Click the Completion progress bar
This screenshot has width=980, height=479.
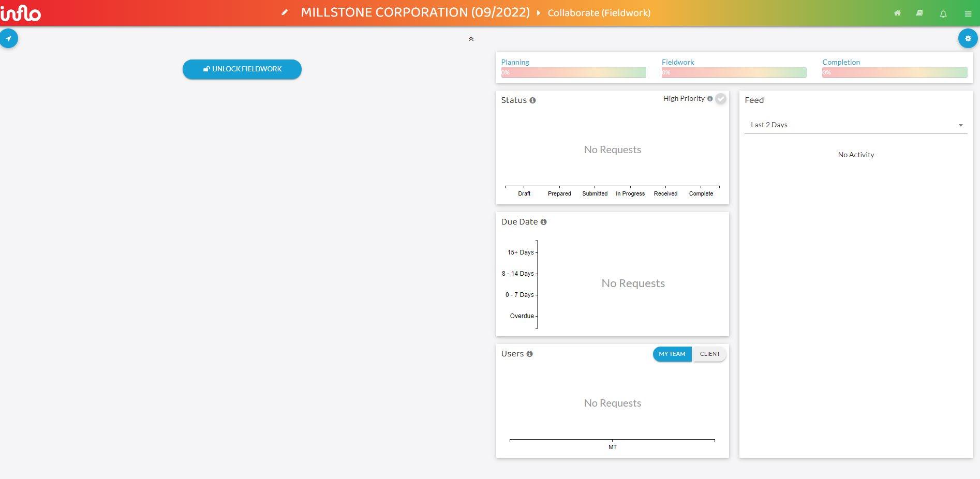click(895, 72)
